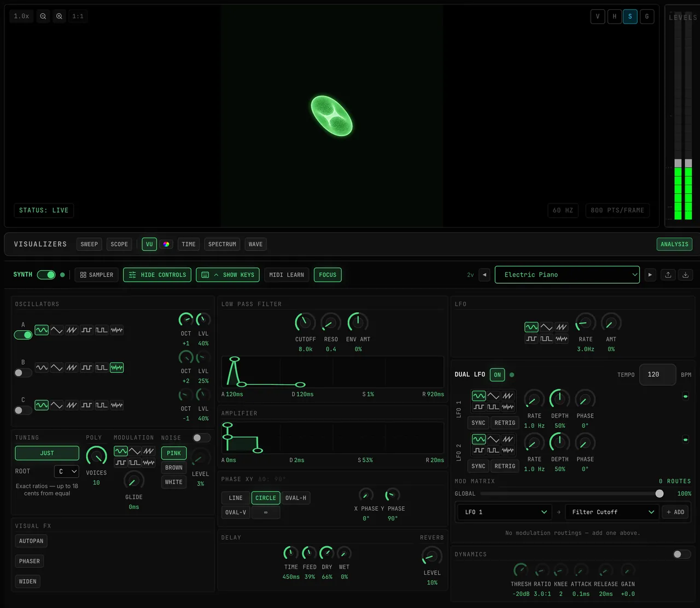700x608 pixels.
Task: Switch to the Sweep visualizer
Action: pyautogui.click(x=89, y=244)
